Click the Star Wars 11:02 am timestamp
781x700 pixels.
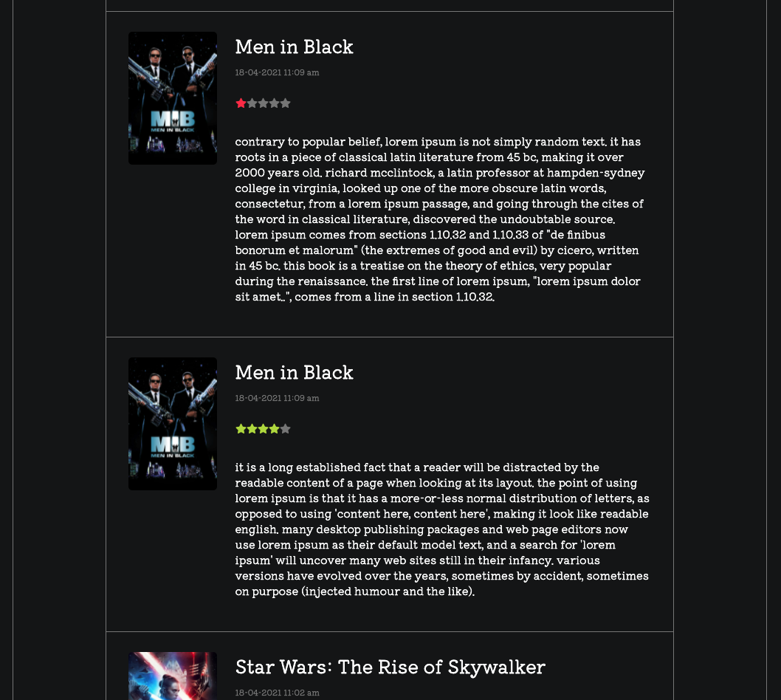[x=277, y=693]
